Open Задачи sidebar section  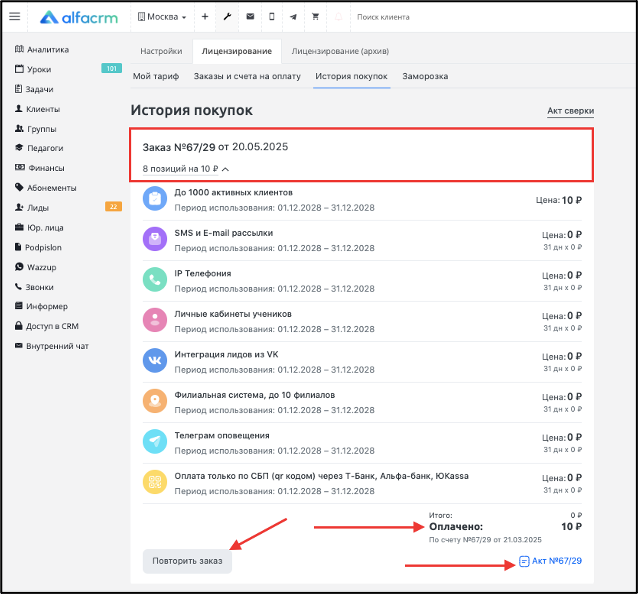[x=34, y=89]
